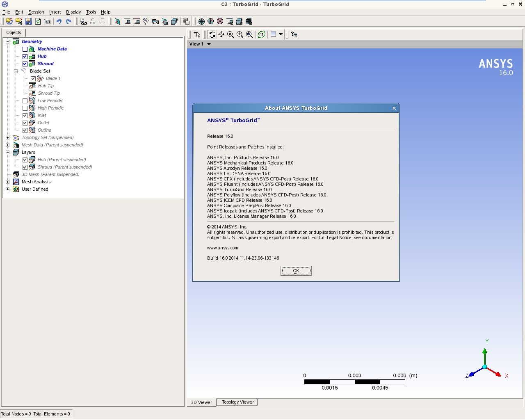Click the Edit Machine Data toolbar icon
Screen dimensions: 525x420
[x=118, y=21]
